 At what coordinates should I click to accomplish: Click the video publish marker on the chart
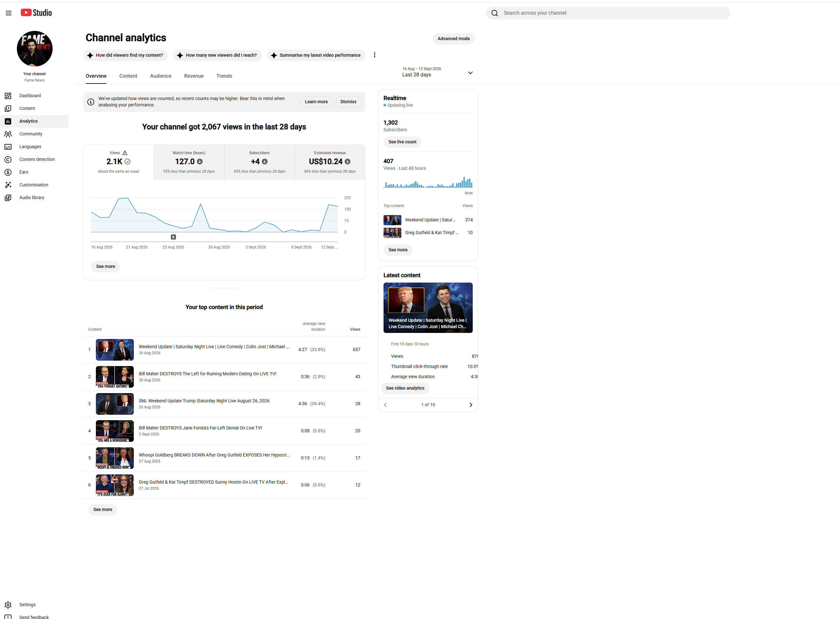coord(174,237)
